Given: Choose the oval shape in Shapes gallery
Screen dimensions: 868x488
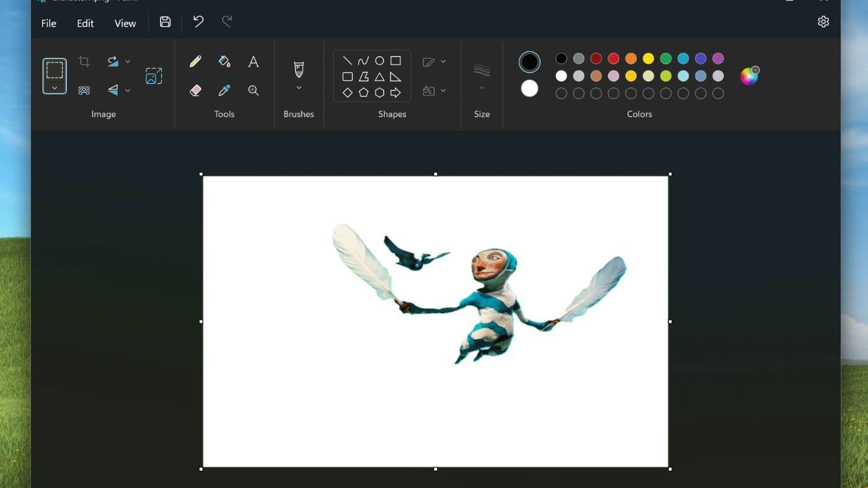Looking at the screenshot, I should pos(379,61).
